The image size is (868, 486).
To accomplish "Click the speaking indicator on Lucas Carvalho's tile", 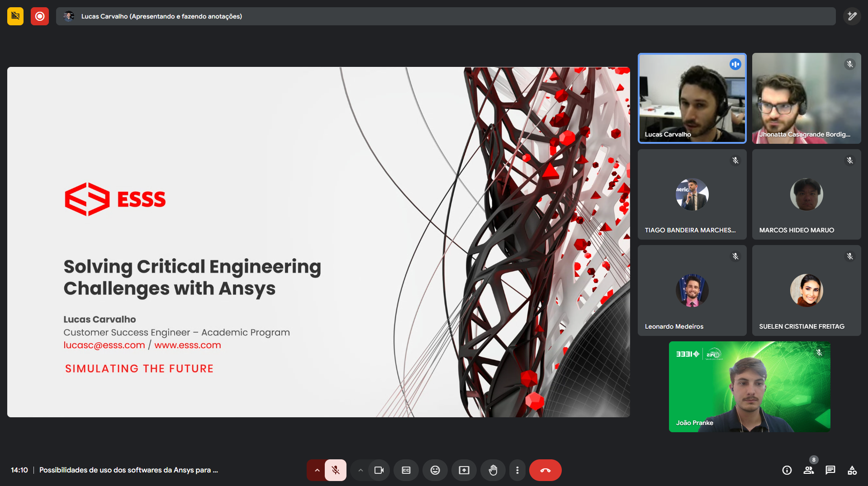I will tap(735, 64).
